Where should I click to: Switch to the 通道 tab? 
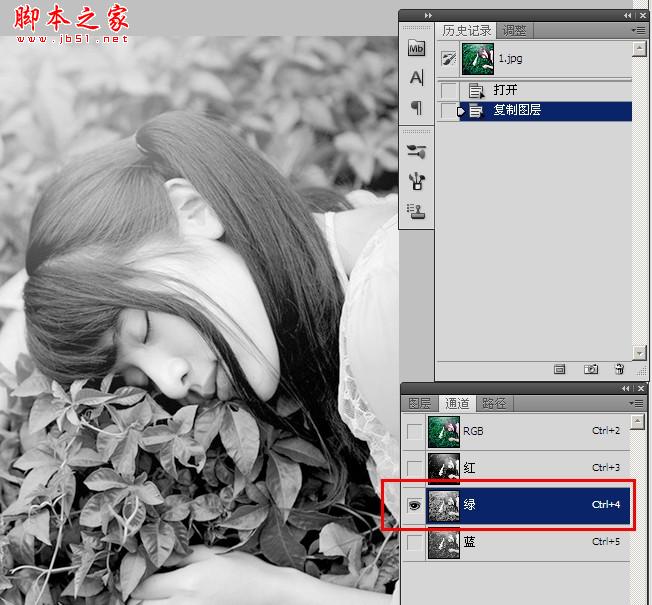point(457,403)
